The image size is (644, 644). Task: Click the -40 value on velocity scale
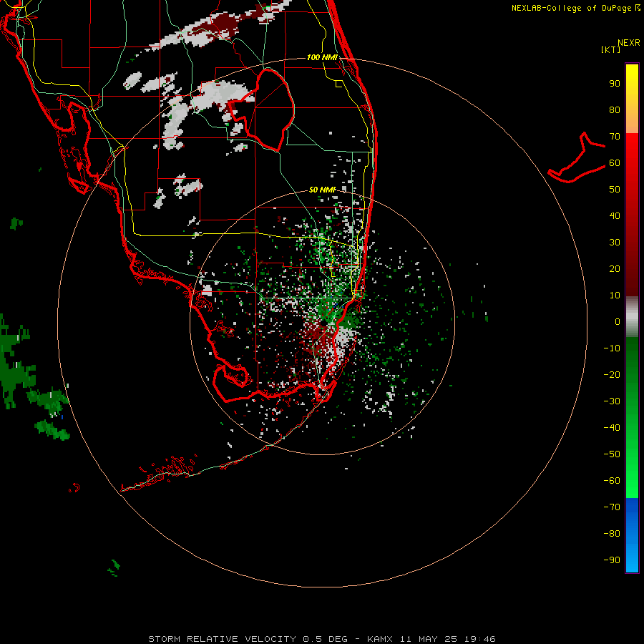[612, 428]
